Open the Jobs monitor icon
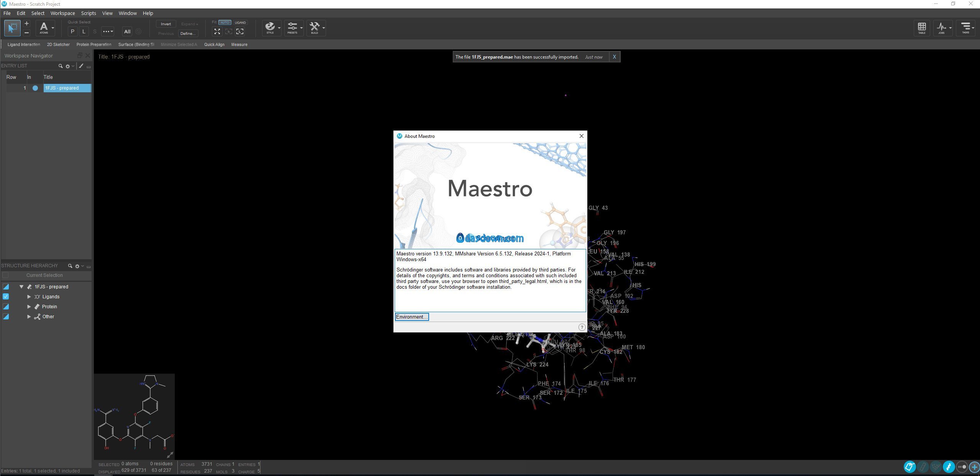This screenshot has height=476, width=980. (942, 28)
